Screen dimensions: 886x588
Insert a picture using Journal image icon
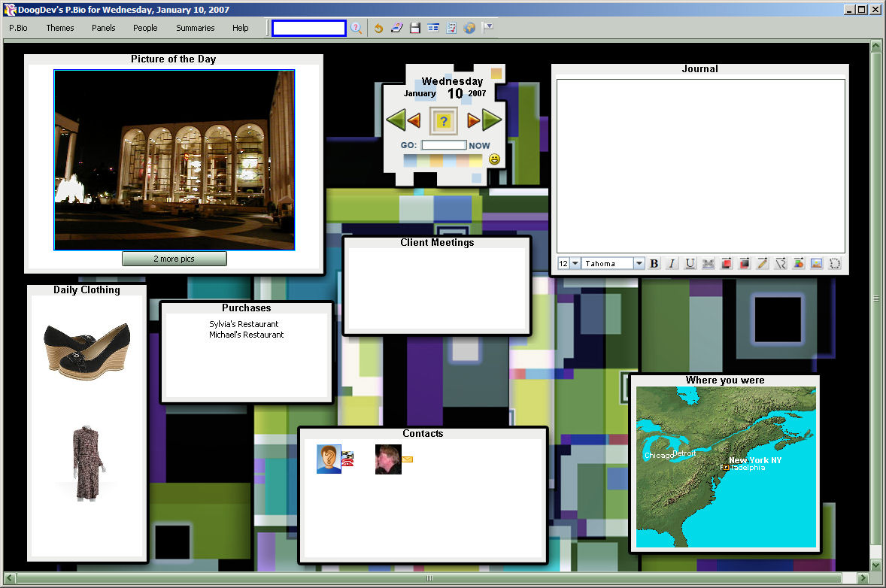(x=816, y=264)
